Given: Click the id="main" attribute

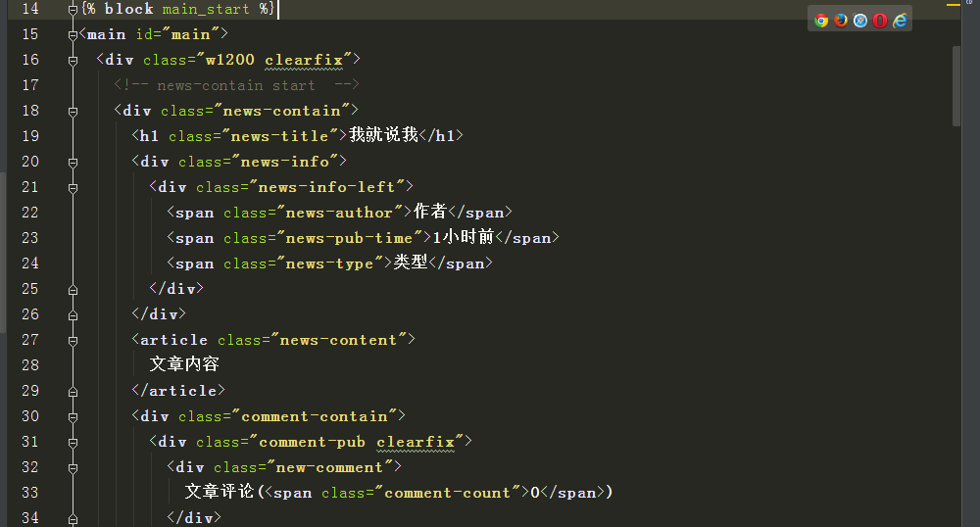Looking at the screenshot, I should 178,34.
